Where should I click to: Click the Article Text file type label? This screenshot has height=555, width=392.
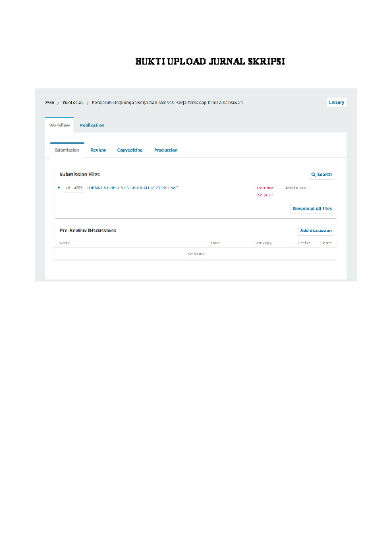pyautogui.click(x=295, y=188)
